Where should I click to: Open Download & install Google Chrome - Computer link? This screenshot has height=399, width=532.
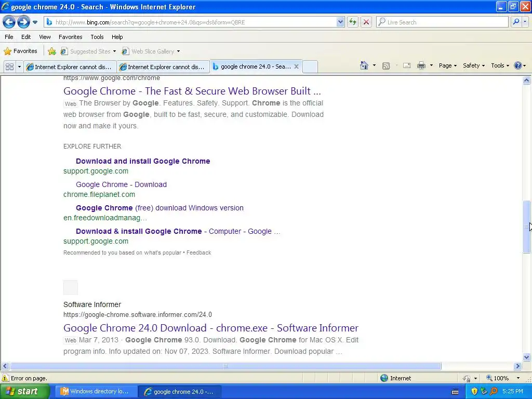(x=178, y=231)
